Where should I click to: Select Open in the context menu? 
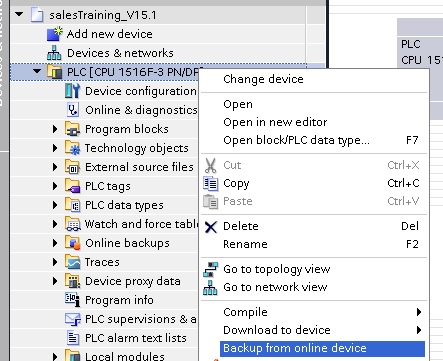point(238,104)
